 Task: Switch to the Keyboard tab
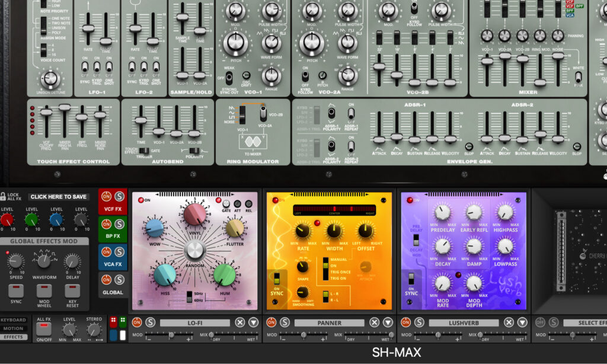13,320
